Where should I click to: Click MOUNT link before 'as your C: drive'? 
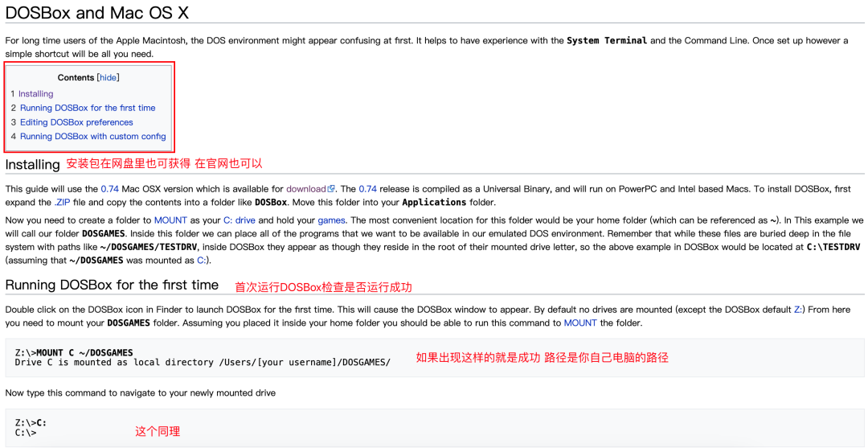pyautogui.click(x=171, y=220)
